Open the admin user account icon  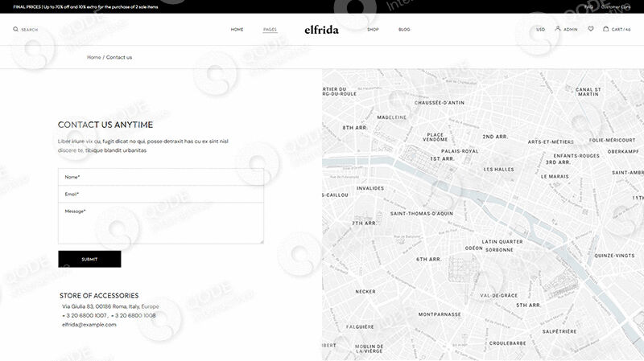(x=558, y=29)
